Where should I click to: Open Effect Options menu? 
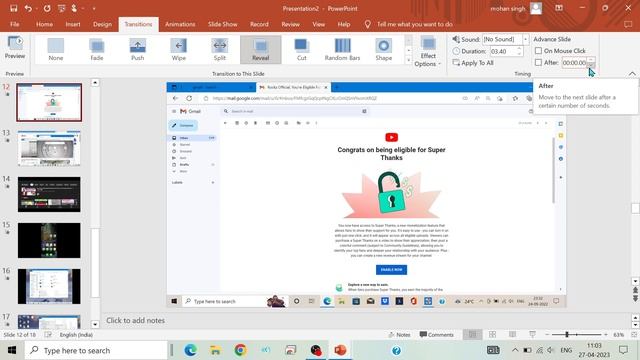[428, 52]
